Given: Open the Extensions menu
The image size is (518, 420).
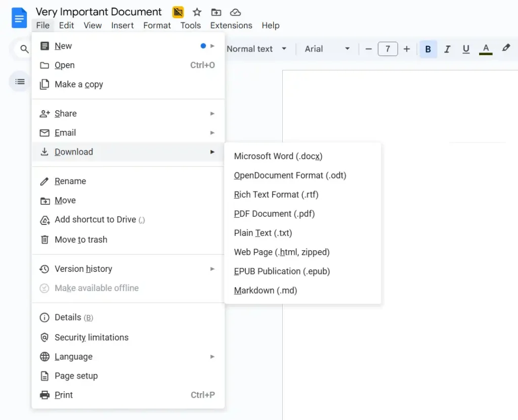Looking at the screenshot, I should 231,25.
